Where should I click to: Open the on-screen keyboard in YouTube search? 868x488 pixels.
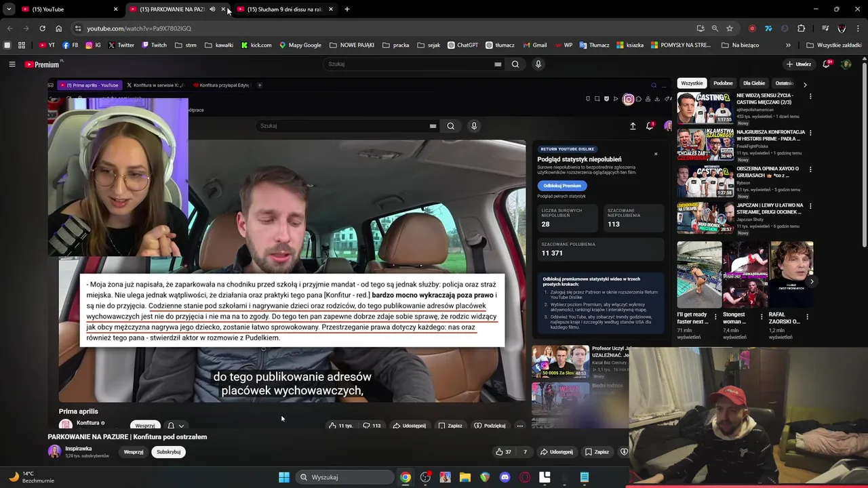pos(498,64)
